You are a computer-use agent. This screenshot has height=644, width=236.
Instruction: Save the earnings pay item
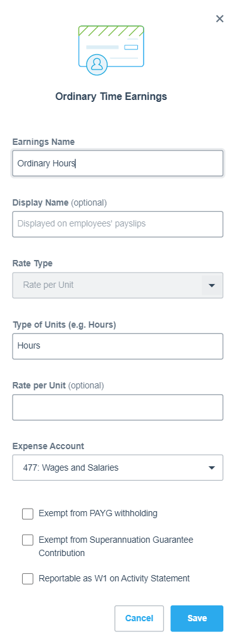(x=197, y=618)
